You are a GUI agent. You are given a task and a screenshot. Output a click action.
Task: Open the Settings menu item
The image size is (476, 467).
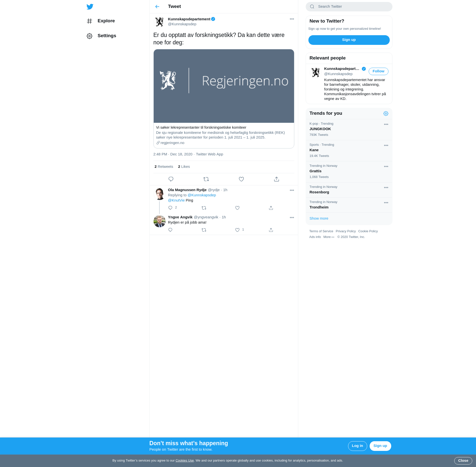click(x=107, y=36)
